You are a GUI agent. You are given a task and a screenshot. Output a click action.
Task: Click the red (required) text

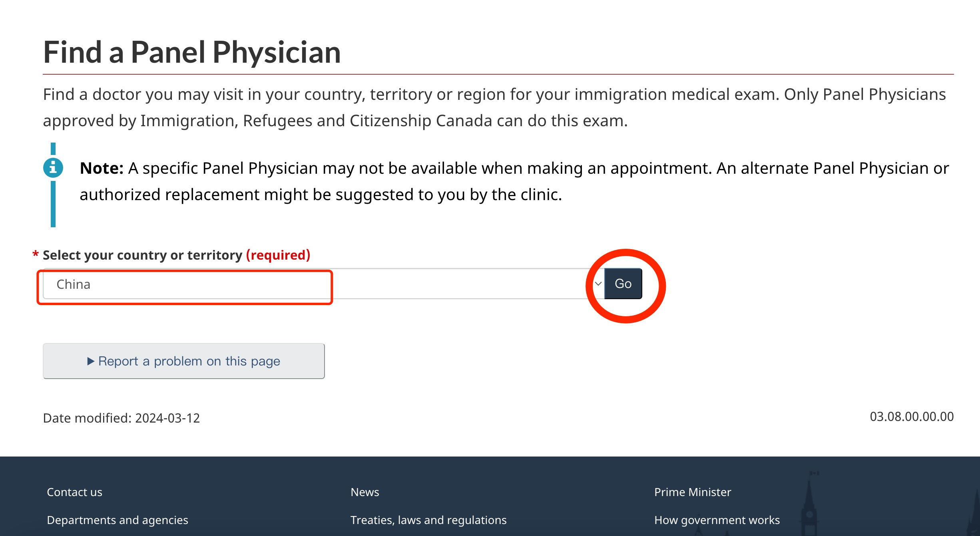click(x=278, y=255)
